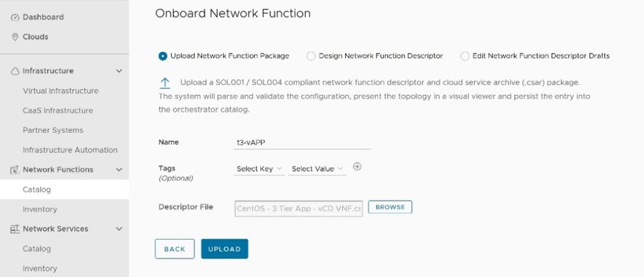This screenshot has height=277, width=644.
Task: Select Design Network Function Descriptor option
Action: point(311,56)
